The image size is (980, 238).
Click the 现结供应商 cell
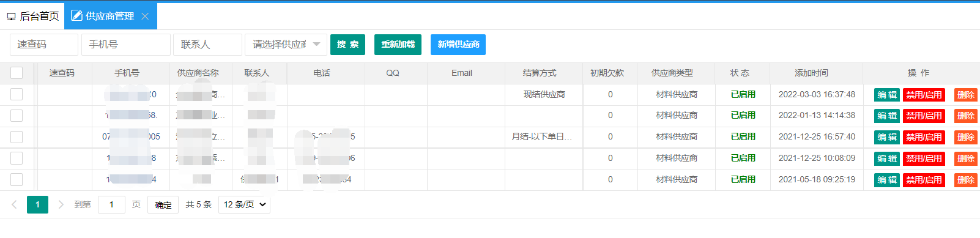tap(544, 94)
